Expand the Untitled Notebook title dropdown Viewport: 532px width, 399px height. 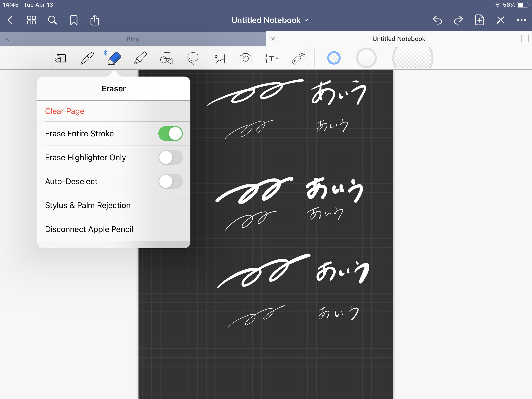269,20
